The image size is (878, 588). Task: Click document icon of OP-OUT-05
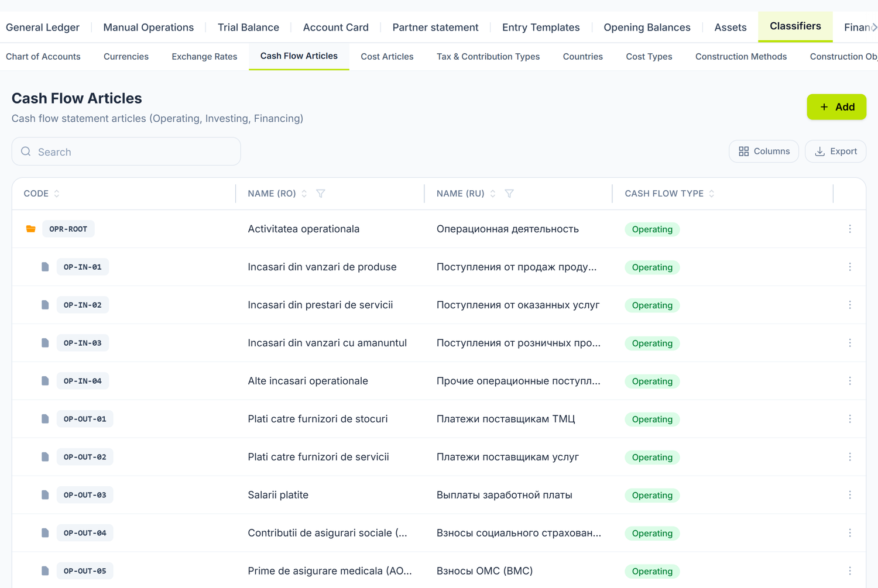(x=45, y=571)
